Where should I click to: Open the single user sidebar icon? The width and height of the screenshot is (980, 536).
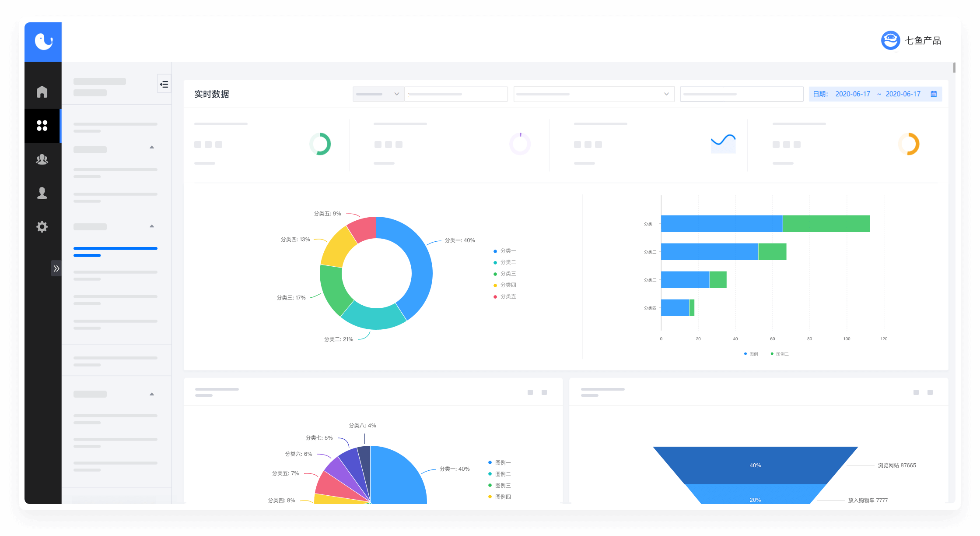42,193
